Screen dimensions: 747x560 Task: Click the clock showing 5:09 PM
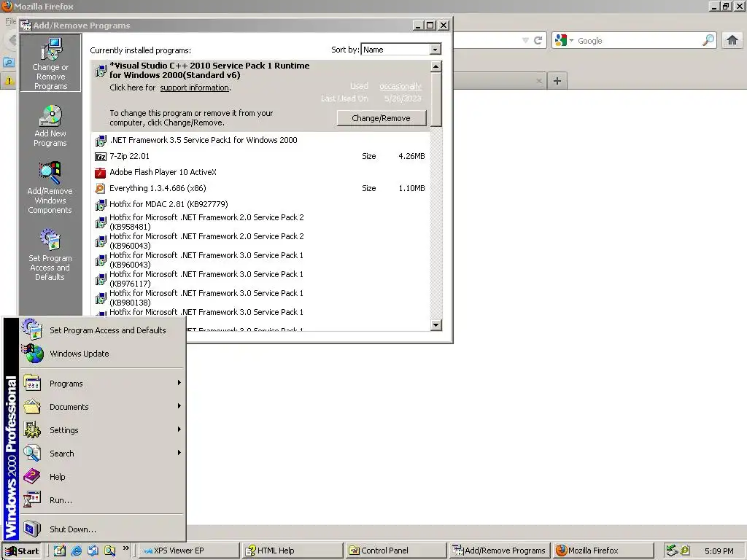[x=719, y=551]
